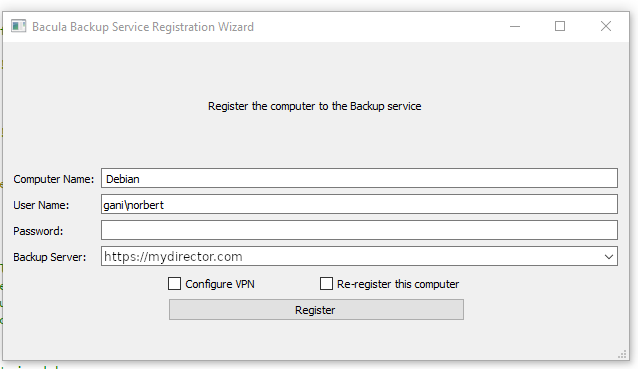
Task: Click the window resize grip corner
Action: (x=623, y=354)
